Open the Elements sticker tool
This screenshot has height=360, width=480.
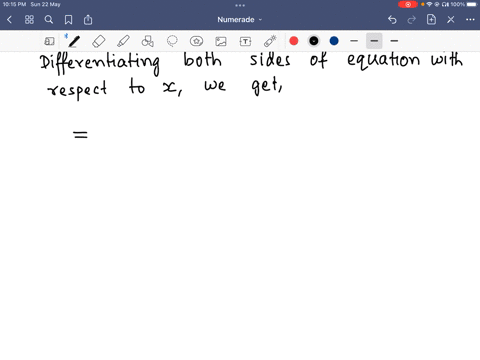click(196, 41)
